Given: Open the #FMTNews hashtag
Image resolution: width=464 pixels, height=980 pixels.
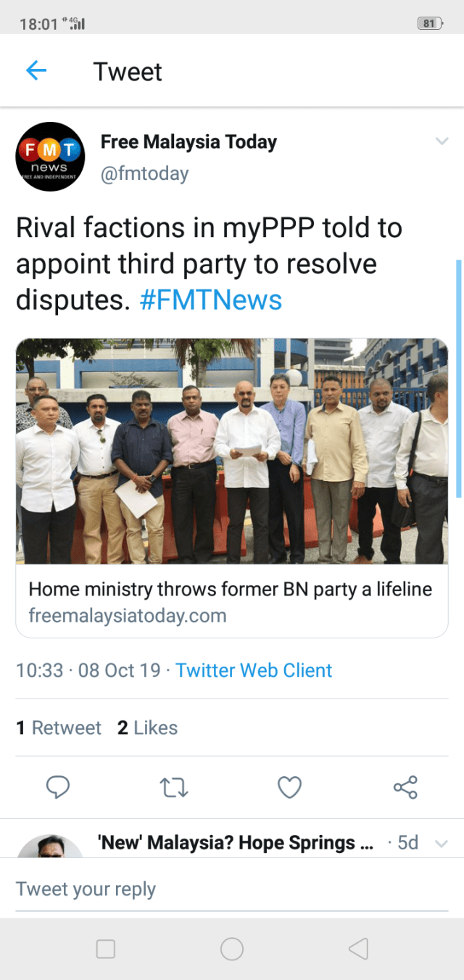Looking at the screenshot, I should coord(210,300).
